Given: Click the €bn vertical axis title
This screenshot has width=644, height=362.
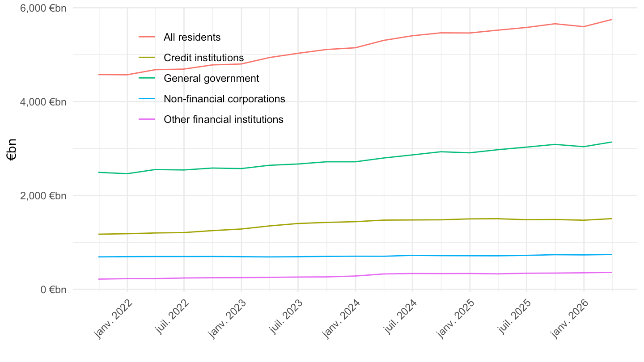Looking at the screenshot, I should point(11,149).
